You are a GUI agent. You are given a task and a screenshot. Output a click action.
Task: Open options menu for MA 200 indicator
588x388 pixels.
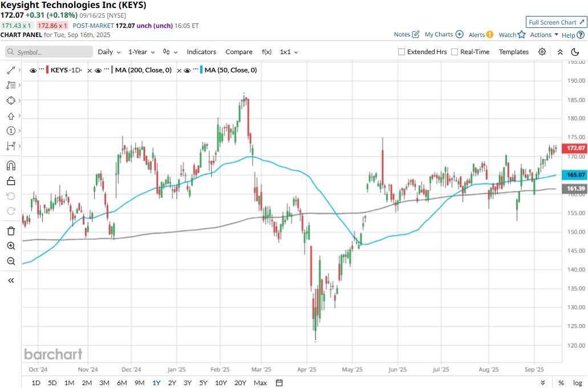point(107,70)
